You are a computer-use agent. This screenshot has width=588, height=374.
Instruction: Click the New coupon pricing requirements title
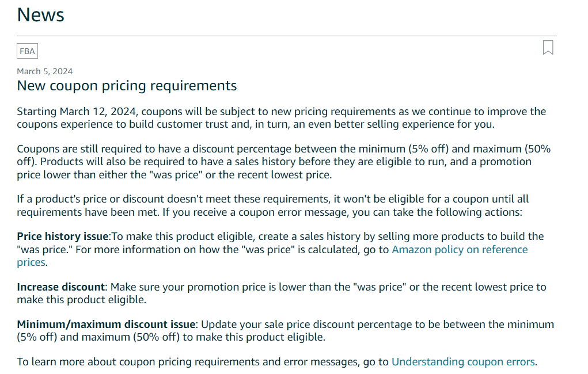127,86
